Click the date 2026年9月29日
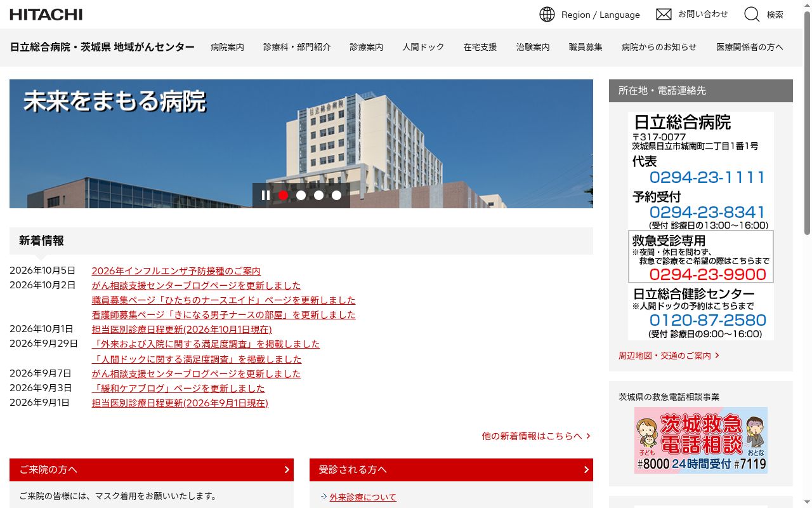The width and height of the screenshot is (812, 508). point(44,344)
